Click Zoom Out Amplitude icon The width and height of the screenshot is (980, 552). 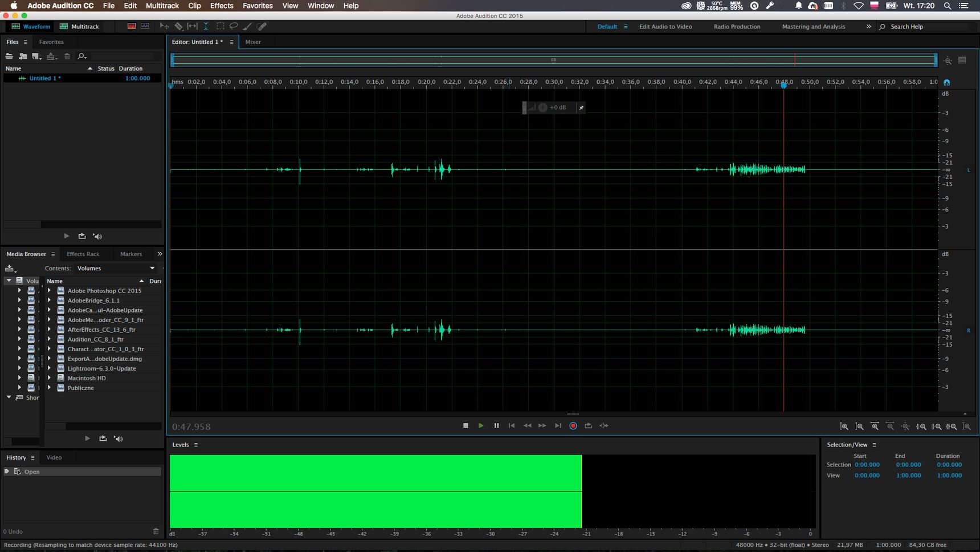(x=860, y=427)
